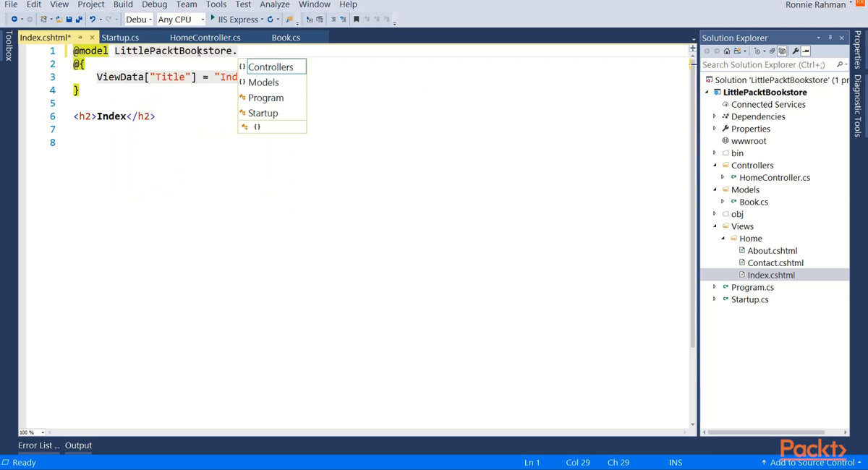Screen dimensions: 868x470
Task: Open the editor zoom level dropdown at 100 %
Action: [x=43, y=432]
